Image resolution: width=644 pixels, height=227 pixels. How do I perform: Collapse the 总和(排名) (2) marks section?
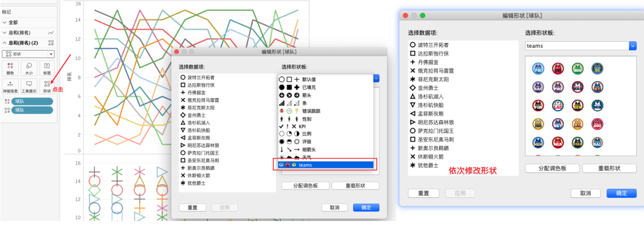point(5,43)
